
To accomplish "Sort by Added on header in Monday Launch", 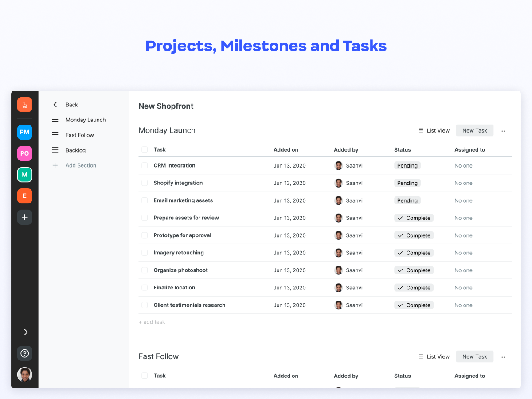I will point(286,150).
